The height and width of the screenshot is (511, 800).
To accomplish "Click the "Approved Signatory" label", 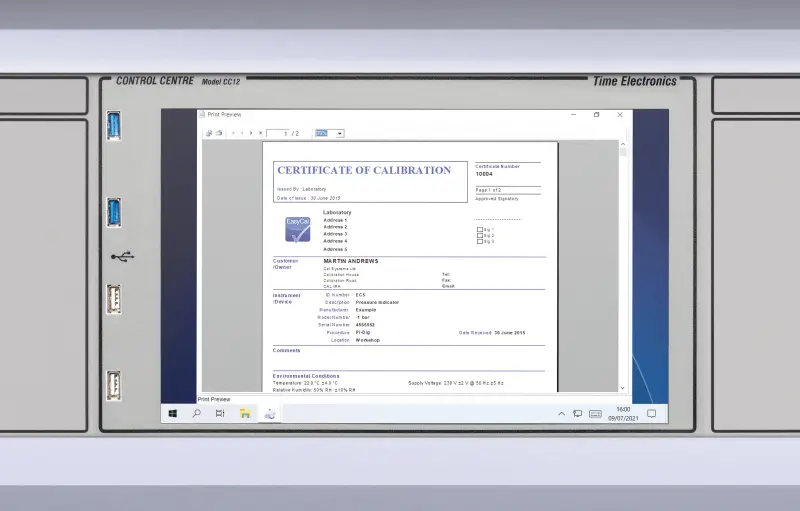I will [x=497, y=198].
